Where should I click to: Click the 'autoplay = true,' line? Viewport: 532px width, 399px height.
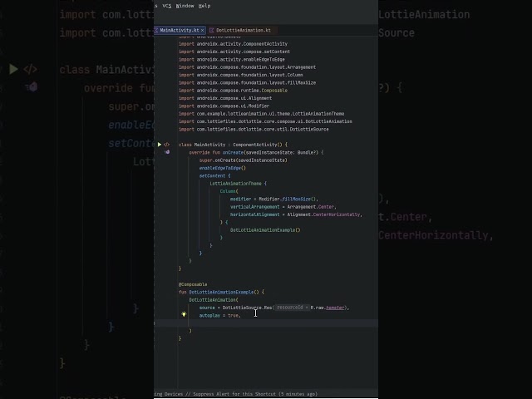tap(219, 316)
